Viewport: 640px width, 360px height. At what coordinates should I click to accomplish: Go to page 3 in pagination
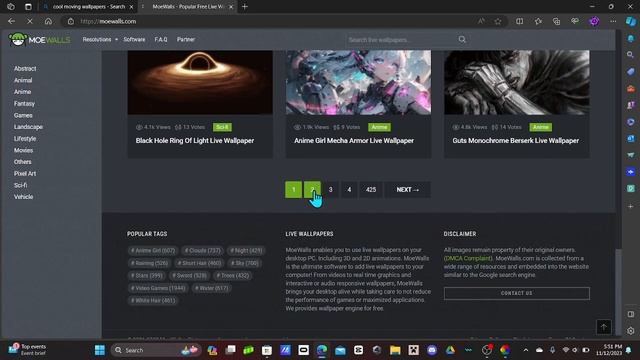click(331, 190)
